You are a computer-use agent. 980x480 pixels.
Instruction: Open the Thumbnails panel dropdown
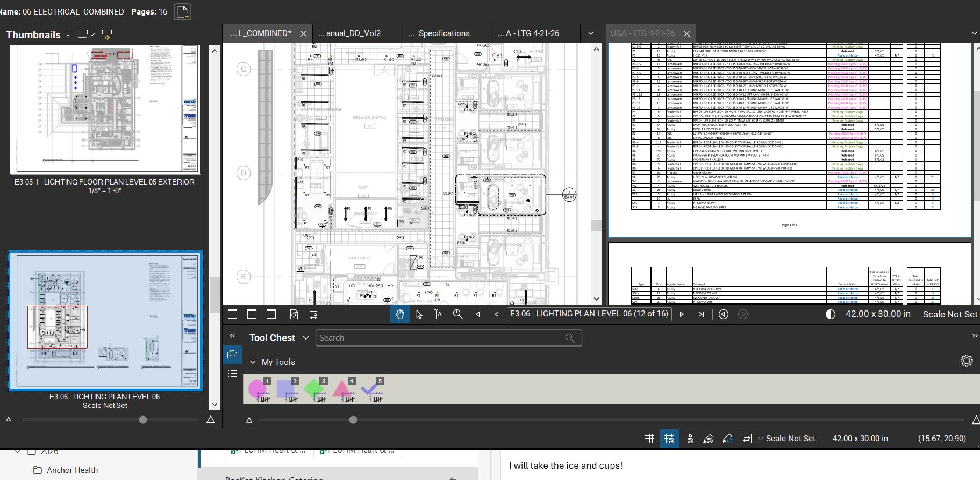68,35
